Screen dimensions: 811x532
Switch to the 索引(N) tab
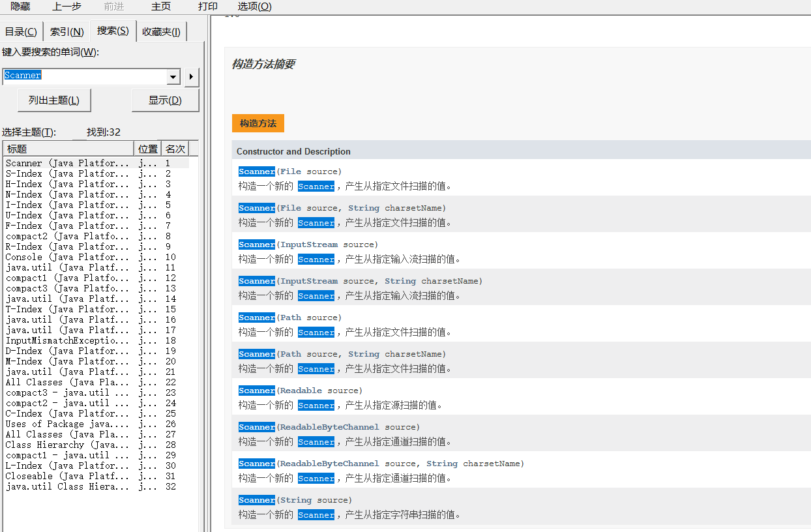pyautogui.click(x=67, y=32)
